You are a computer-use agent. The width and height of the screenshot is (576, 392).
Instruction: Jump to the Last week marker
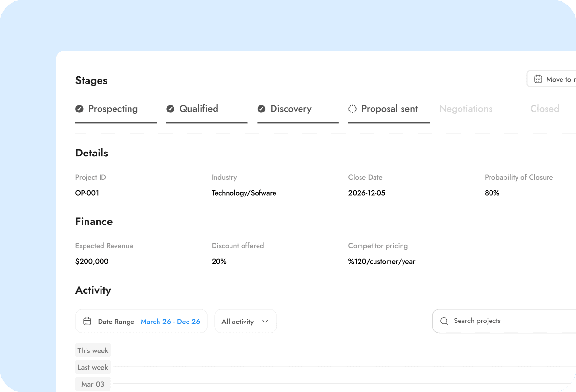tap(93, 367)
